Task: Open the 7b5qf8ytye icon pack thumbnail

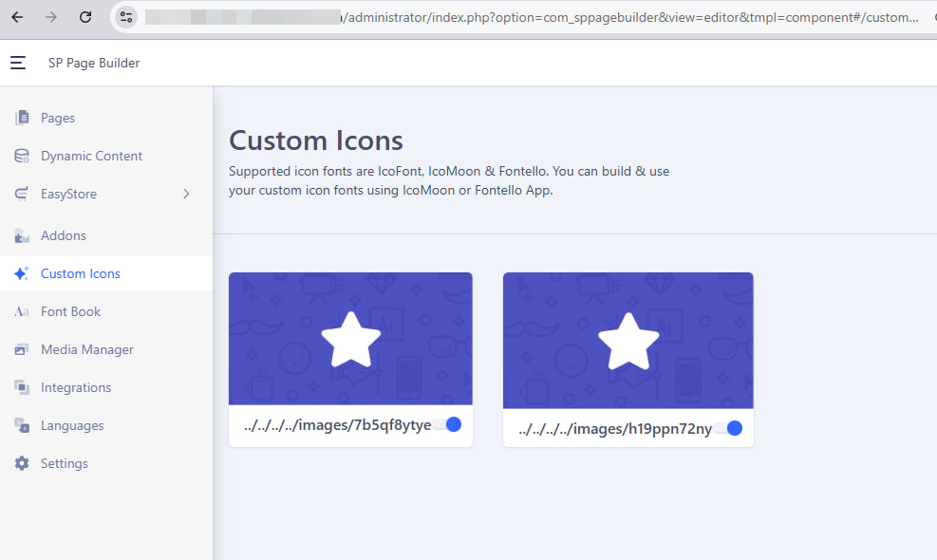Action: (x=350, y=339)
